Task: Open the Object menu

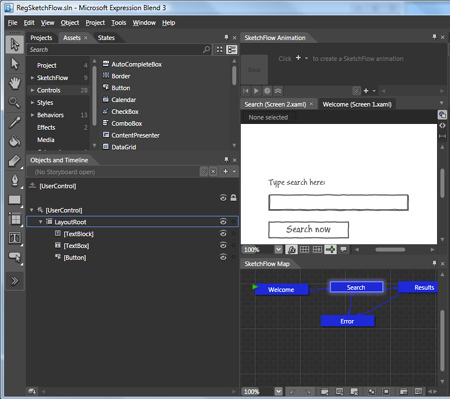Action: coord(70,23)
